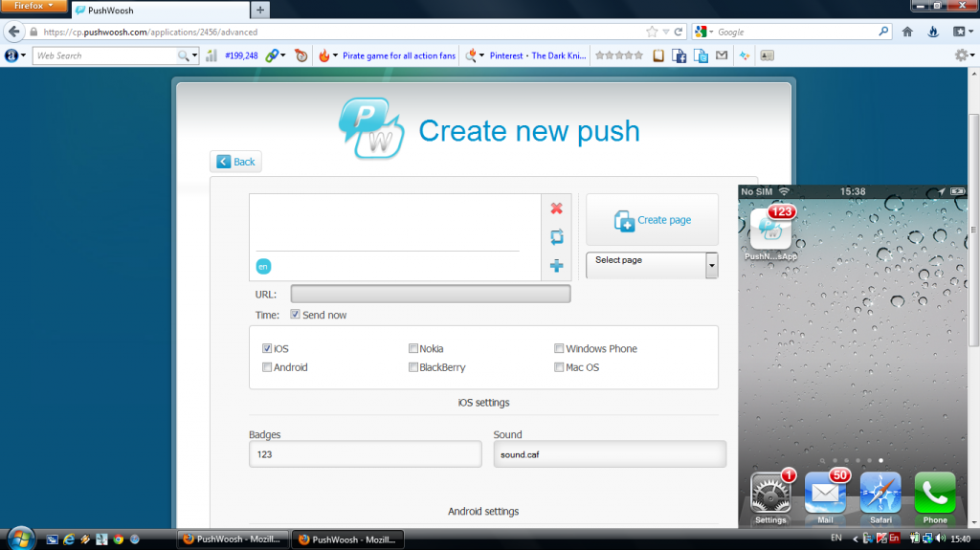Click the browser back arrow button

(13, 32)
